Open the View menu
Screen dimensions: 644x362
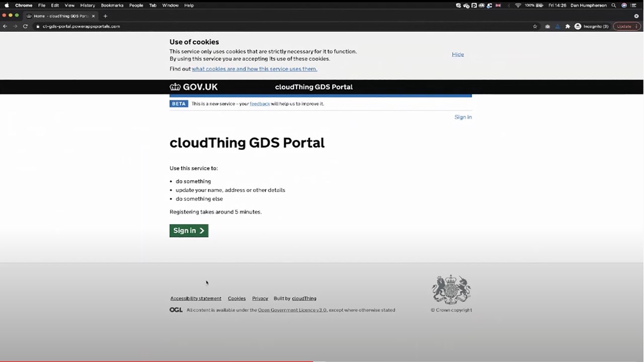69,5
